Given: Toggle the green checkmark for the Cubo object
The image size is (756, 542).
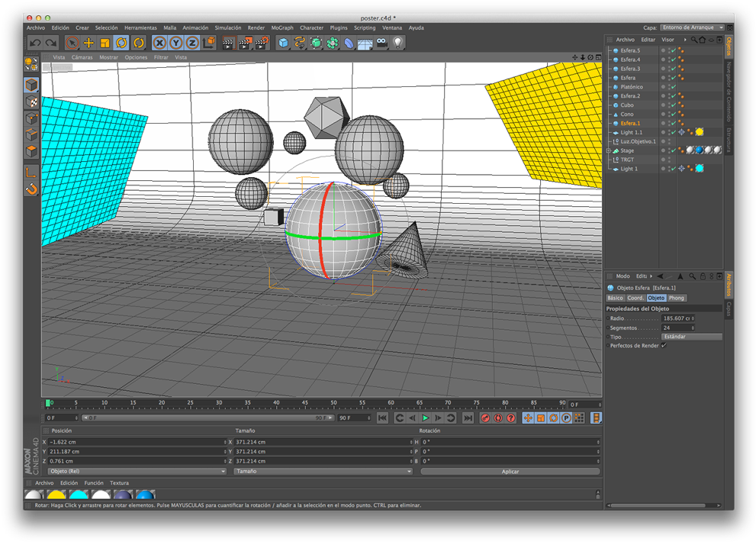Looking at the screenshot, I should pyautogui.click(x=672, y=105).
